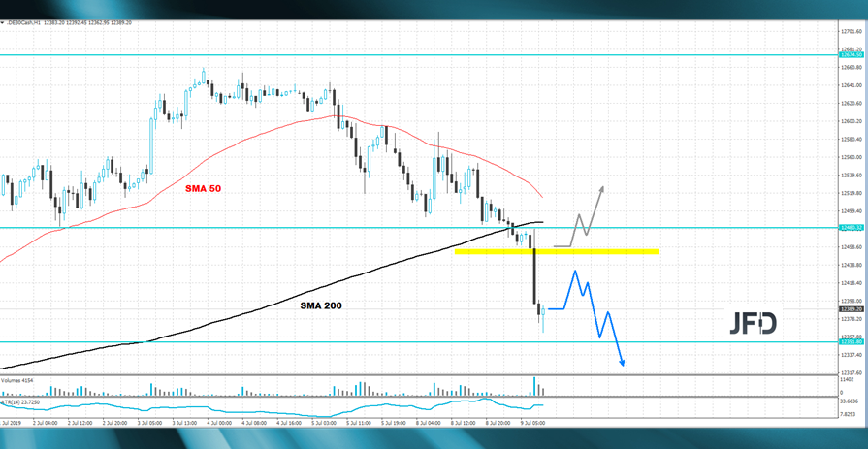Click the 12600.20 price axis label
This screenshot has width=868, height=449.
(852, 121)
